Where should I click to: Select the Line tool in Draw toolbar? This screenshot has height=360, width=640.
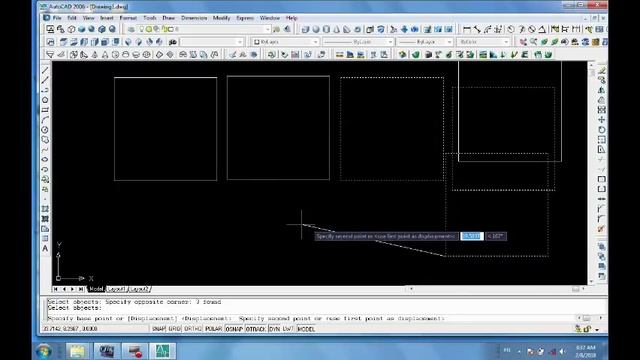coord(45,71)
